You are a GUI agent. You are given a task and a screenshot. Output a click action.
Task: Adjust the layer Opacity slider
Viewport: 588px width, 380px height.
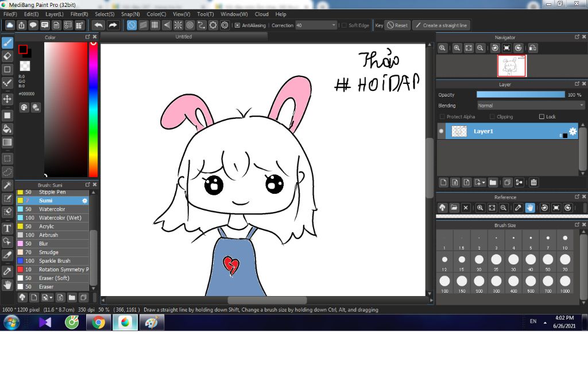520,95
